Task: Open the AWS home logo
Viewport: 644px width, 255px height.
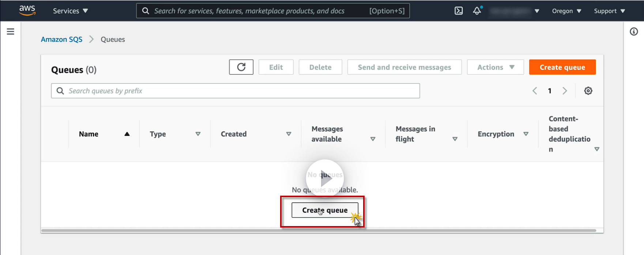Action: point(27,10)
